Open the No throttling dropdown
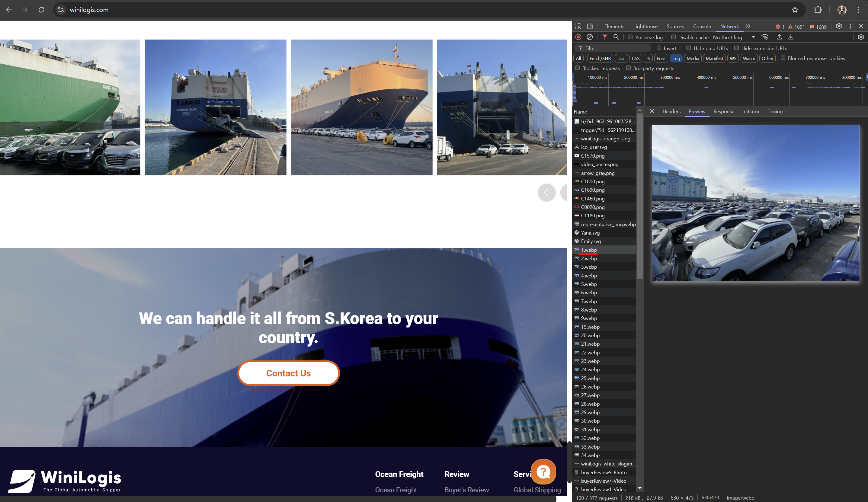 click(x=734, y=37)
